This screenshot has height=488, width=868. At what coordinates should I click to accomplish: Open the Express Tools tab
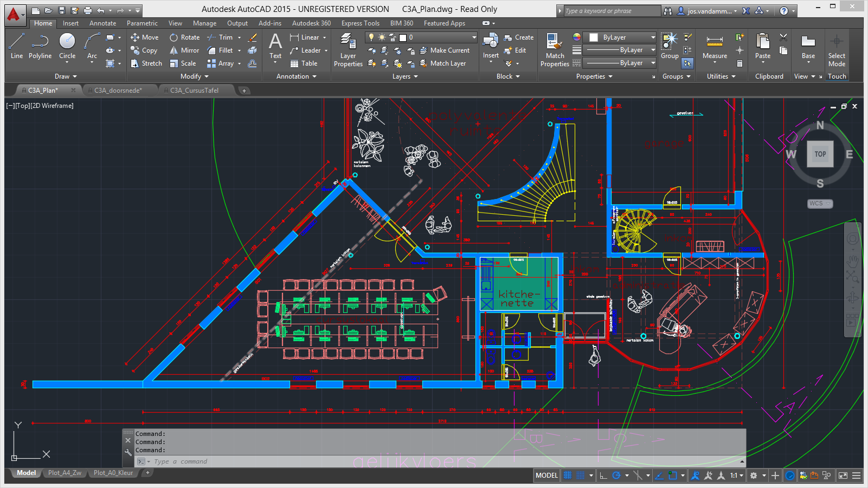pyautogui.click(x=360, y=23)
